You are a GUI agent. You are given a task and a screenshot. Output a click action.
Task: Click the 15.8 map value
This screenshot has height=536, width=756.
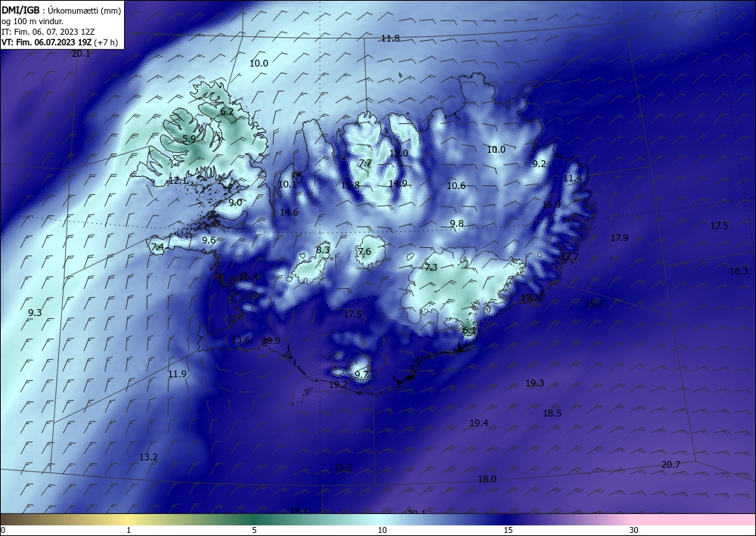tap(350, 184)
